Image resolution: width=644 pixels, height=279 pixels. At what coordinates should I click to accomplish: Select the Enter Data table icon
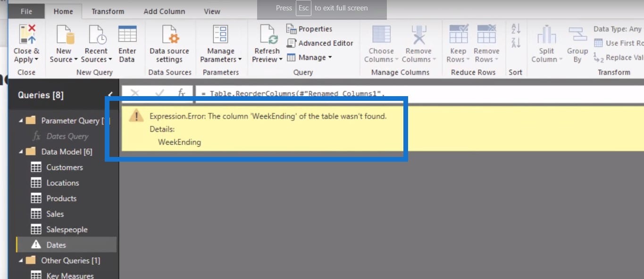click(127, 34)
